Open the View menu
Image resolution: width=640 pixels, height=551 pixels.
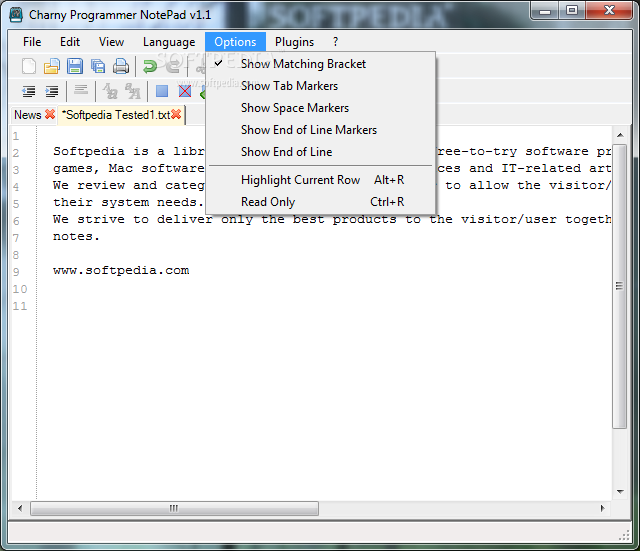(111, 42)
